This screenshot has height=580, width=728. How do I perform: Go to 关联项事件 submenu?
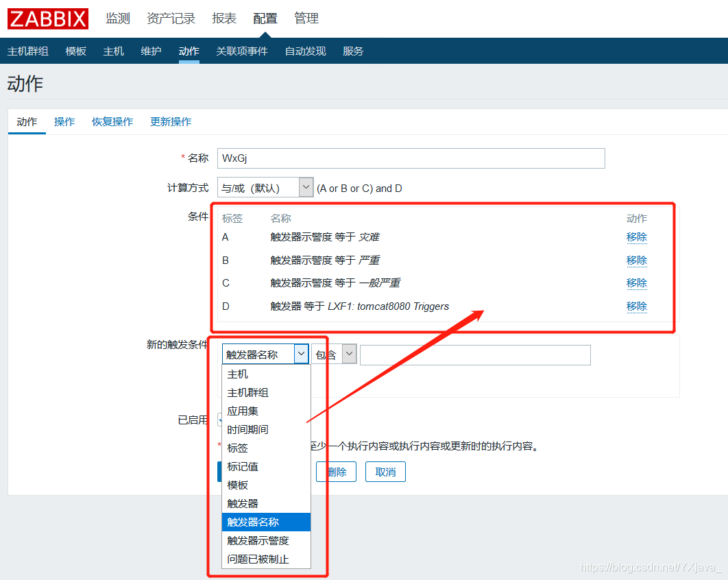tap(242, 51)
